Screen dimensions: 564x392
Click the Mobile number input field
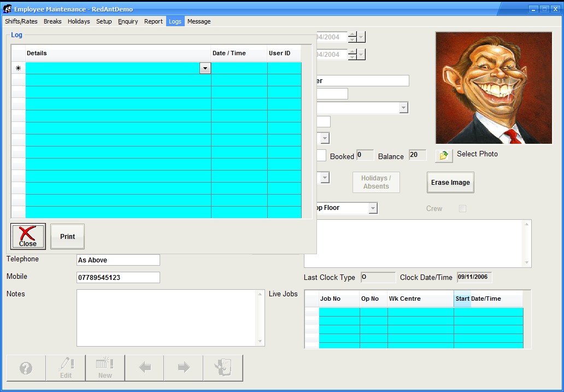pyautogui.click(x=118, y=278)
